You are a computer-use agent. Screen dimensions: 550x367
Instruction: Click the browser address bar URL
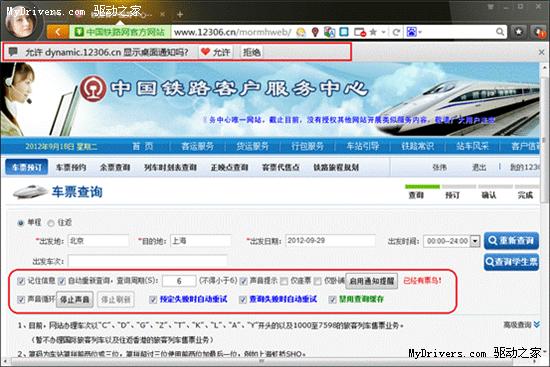point(233,32)
